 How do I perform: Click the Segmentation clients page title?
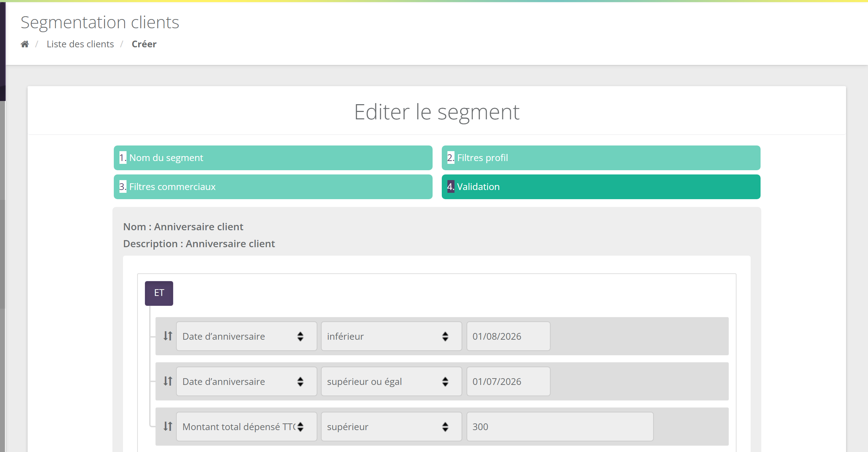[100, 23]
